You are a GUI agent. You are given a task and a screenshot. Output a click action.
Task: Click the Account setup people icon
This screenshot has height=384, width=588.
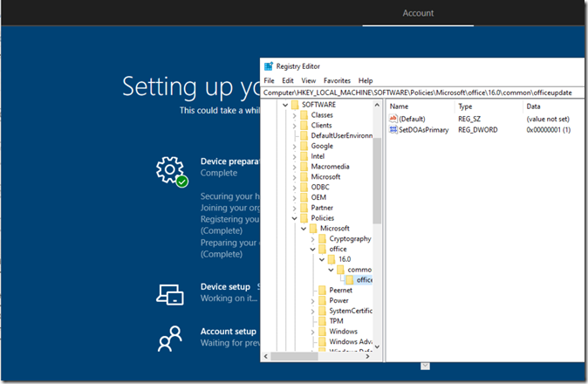[169, 337]
